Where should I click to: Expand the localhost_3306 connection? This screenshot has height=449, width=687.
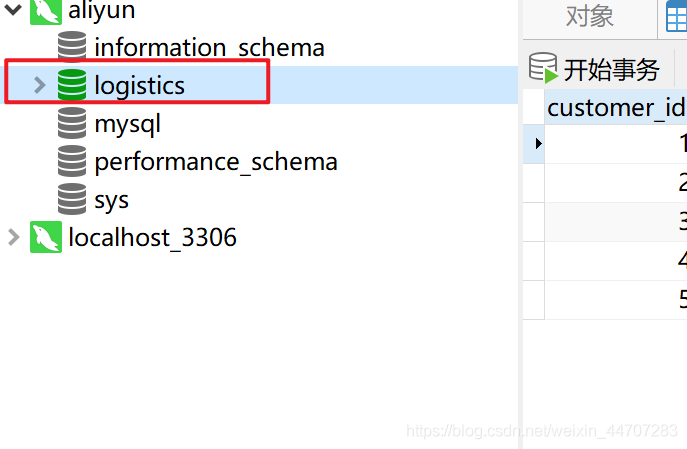(x=14, y=237)
